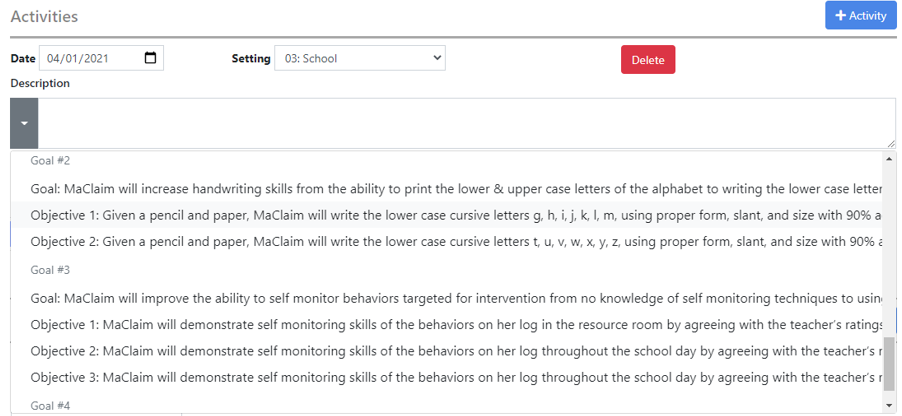Click the Goal #2 group header
The width and height of the screenshot is (902, 416).
[50, 160]
